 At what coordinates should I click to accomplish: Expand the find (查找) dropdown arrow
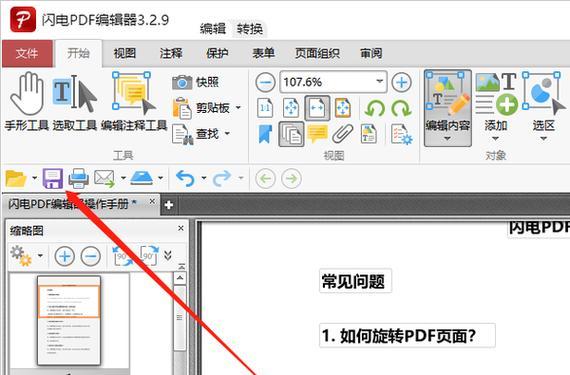point(227,133)
